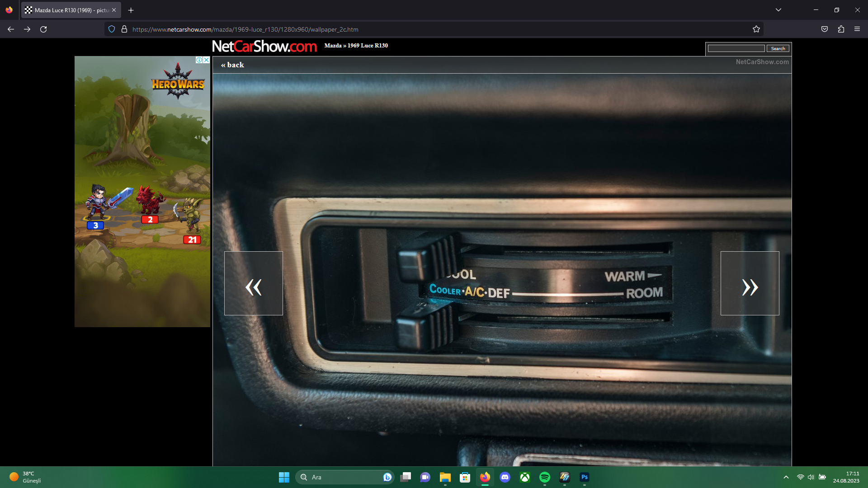Go to next wallpaper arrow

pos(750,283)
